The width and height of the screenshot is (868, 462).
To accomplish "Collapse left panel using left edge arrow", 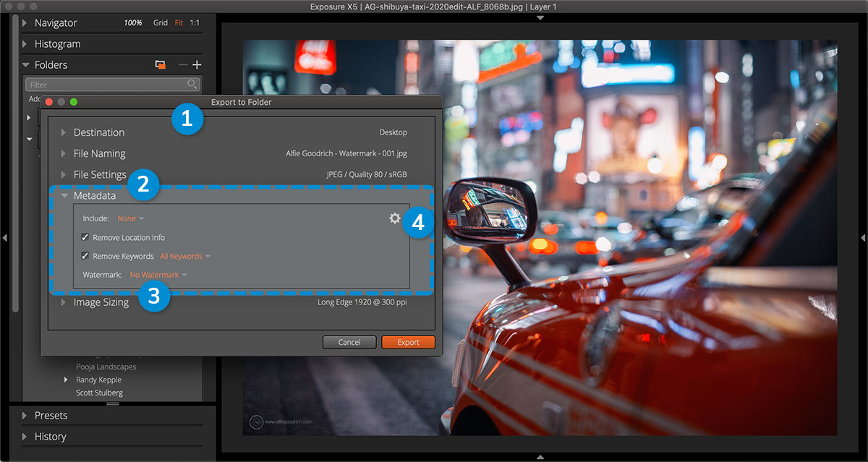I will pos(5,237).
